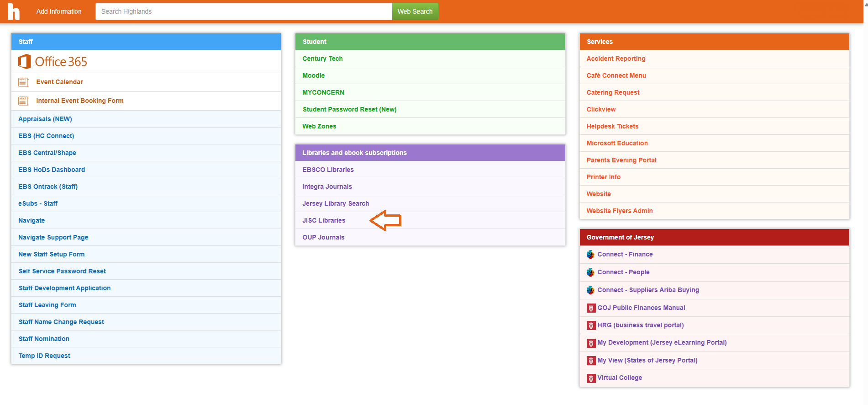
Task: Click the Internal Event Booking Form icon
Action: click(x=24, y=101)
